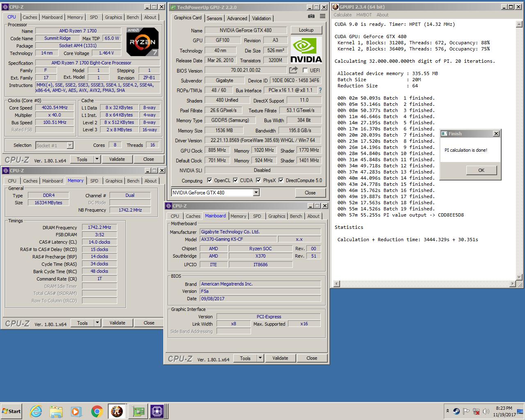Open the Socket #1 selection dropdown
Image resolution: width=525 pixels, height=420 pixels.
(70, 145)
